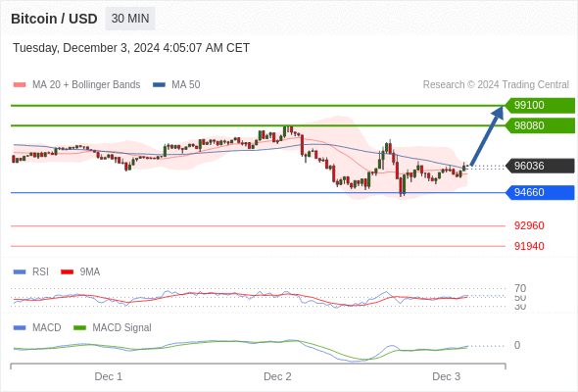The height and width of the screenshot is (392, 578).
Task: Click the 96036 current price tag
Action: 540,166
